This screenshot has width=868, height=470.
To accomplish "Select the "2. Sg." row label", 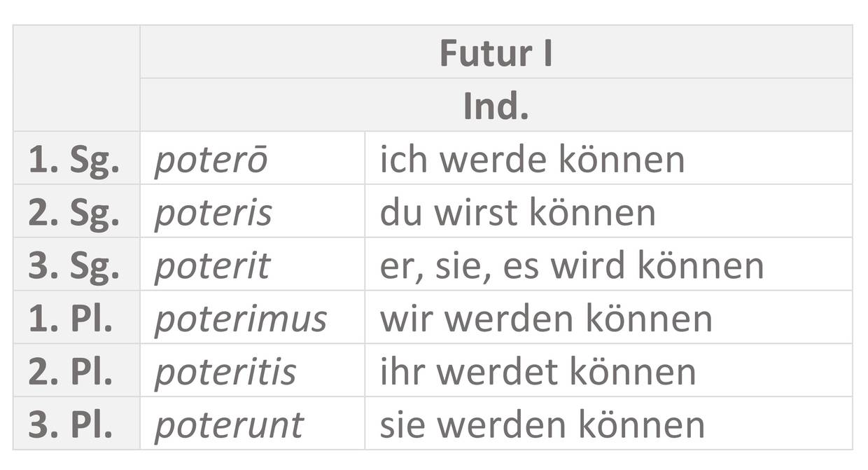I will click(x=73, y=213).
